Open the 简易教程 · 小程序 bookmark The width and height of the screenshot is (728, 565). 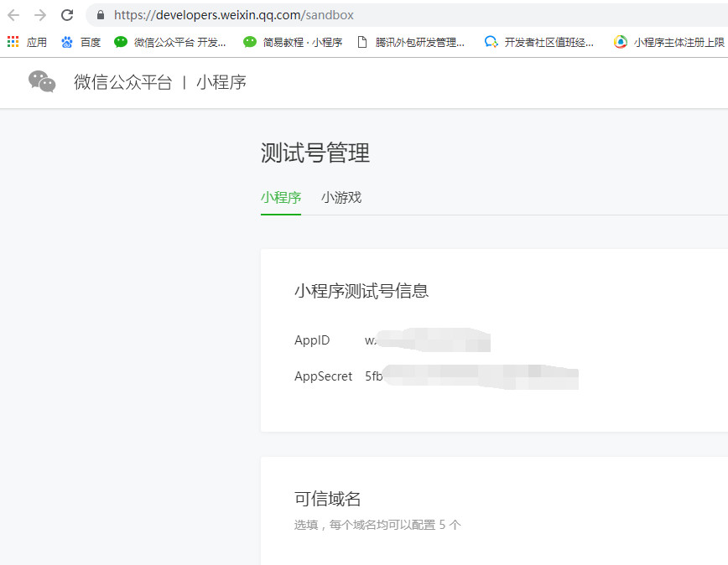pyautogui.click(x=303, y=42)
